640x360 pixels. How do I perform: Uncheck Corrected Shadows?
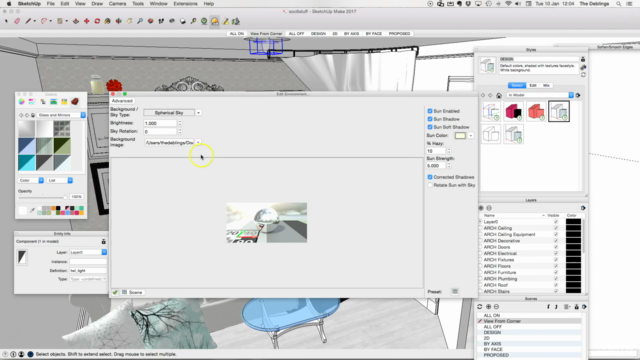[x=430, y=177]
